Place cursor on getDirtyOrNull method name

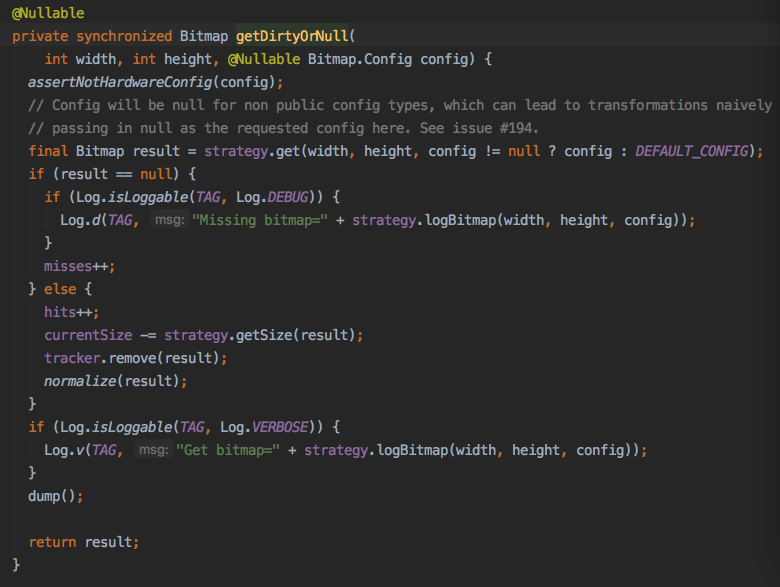pos(292,36)
